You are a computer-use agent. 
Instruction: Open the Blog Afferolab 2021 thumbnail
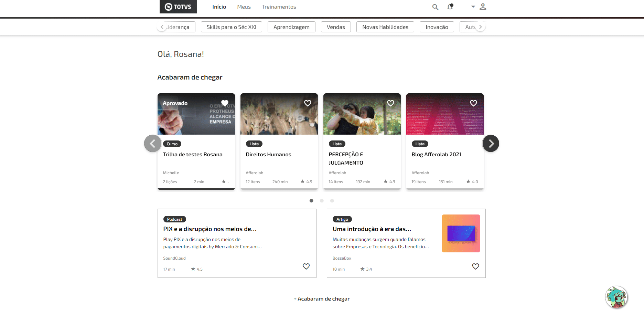click(x=445, y=114)
